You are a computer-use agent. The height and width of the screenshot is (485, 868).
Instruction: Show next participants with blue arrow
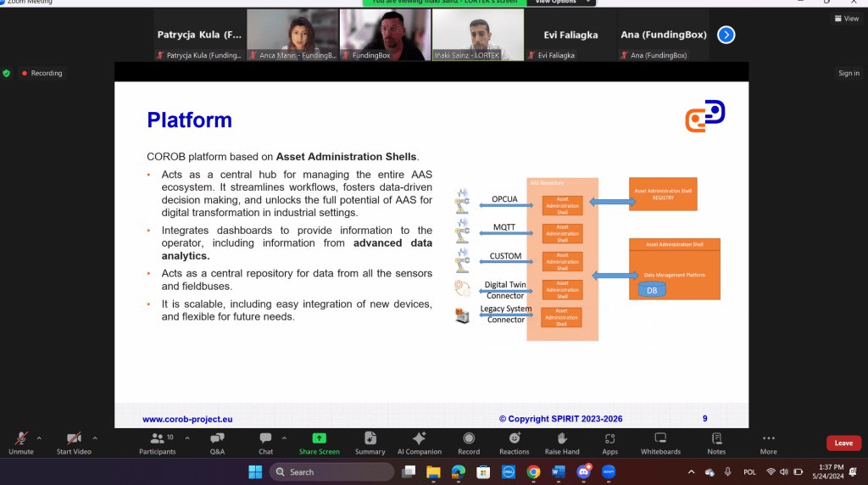click(726, 35)
